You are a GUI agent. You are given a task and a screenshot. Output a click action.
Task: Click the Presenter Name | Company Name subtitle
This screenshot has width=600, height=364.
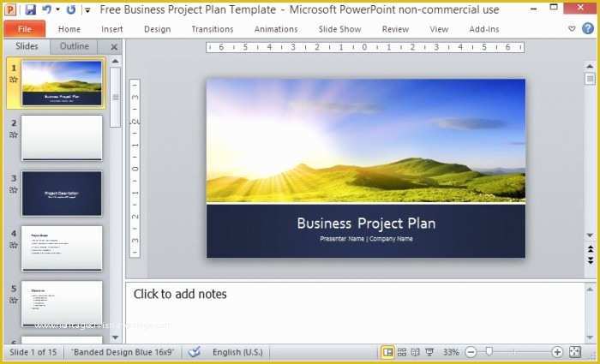click(x=366, y=239)
